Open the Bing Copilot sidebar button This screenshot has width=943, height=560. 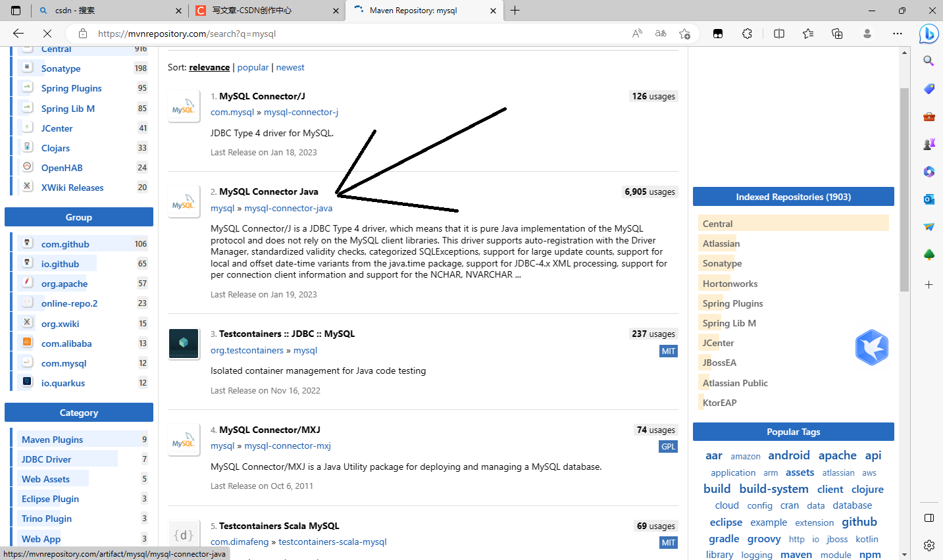[x=929, y=34]
